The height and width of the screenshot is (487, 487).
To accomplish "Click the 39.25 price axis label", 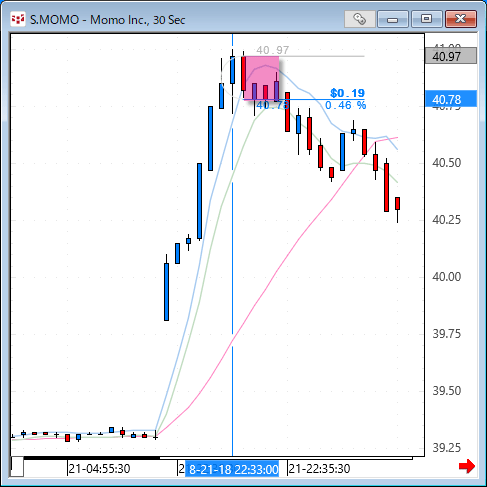I will coord(447,448).
